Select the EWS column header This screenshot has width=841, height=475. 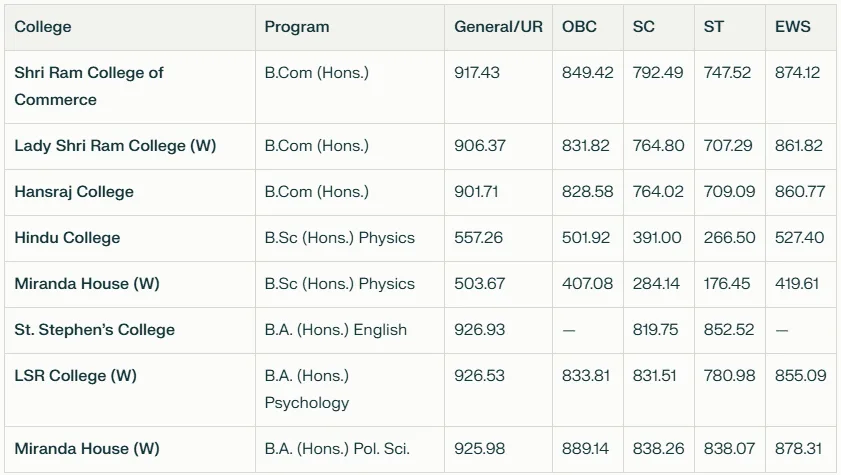(x=801, y=27)
